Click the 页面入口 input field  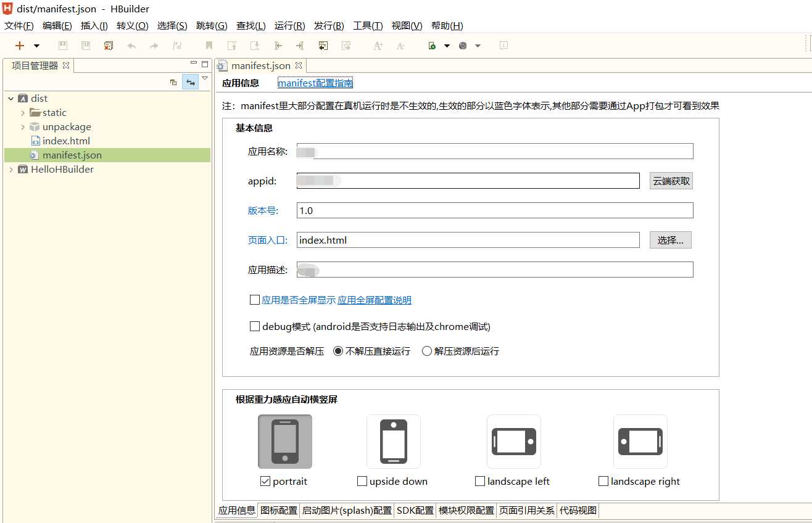click(x=468, y=240)
